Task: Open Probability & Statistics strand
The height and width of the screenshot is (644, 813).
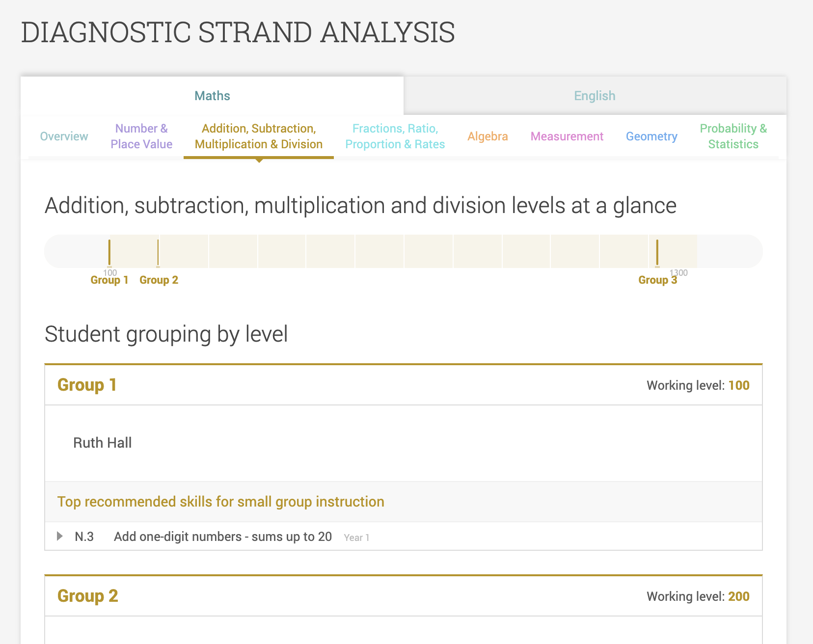Action: pyautogui.click(x=733, y=136)
